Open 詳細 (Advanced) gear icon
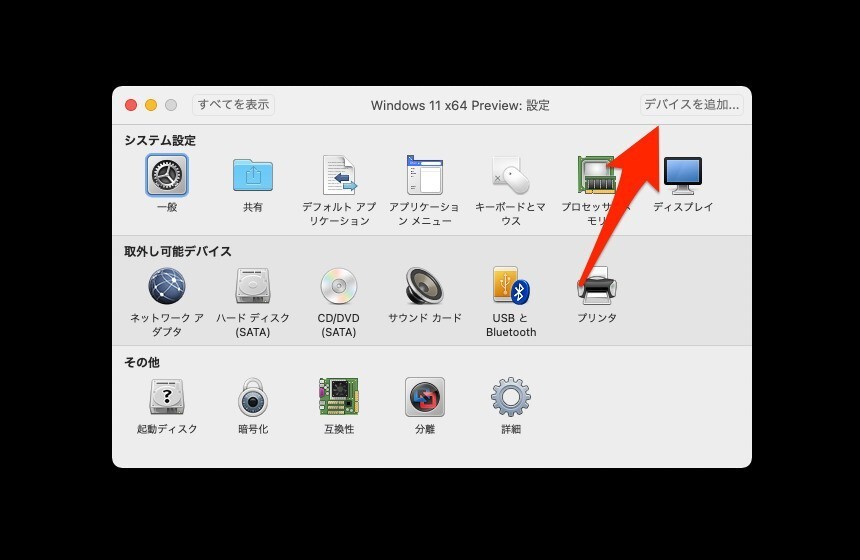 (x=511, y=397)
